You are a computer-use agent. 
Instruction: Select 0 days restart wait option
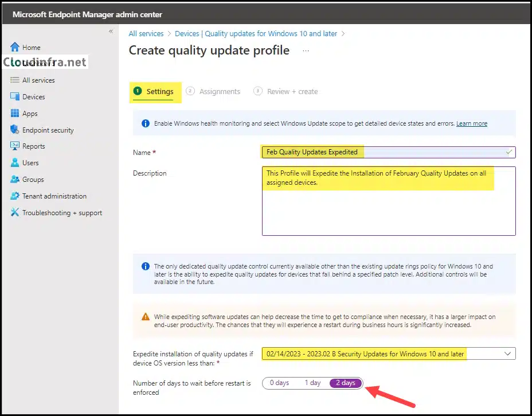click(x=279, y=383)
